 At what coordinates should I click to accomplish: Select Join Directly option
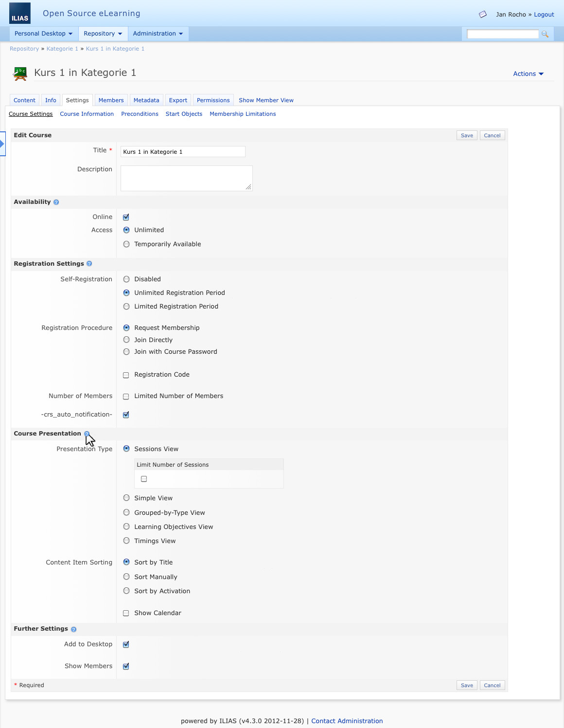[x=126, y=340]
